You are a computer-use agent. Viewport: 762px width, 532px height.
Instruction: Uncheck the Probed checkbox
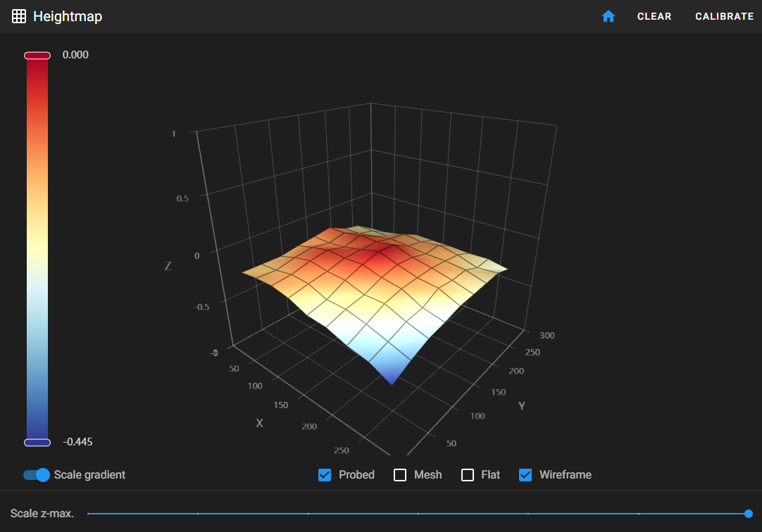[325, 475]
